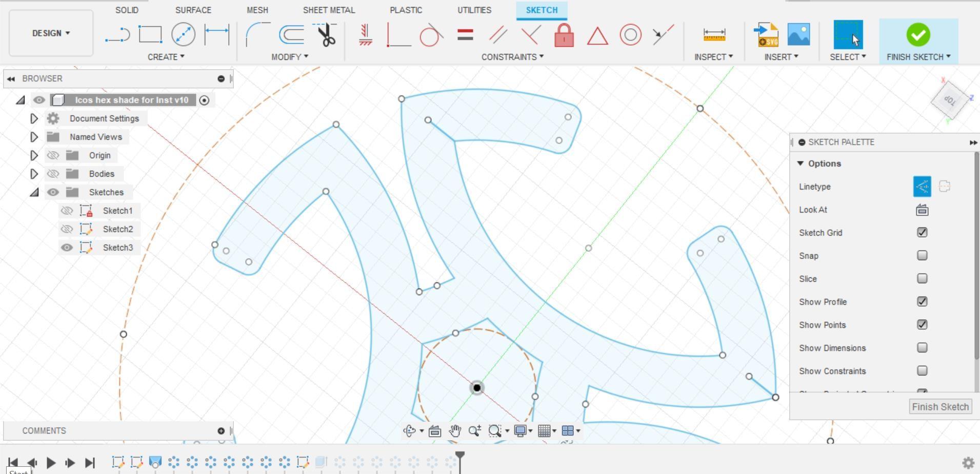The width and height of the screenshot is (980, 474).
Task: Collapse the Sketches folder node
Action: (x=34, y=192)
